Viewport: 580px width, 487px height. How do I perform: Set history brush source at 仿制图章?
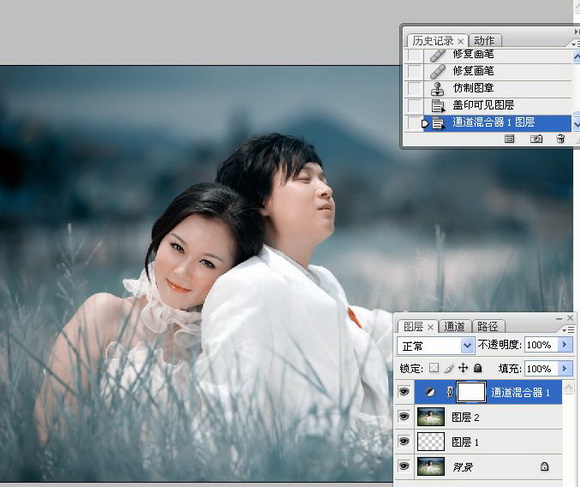point(414,88)
